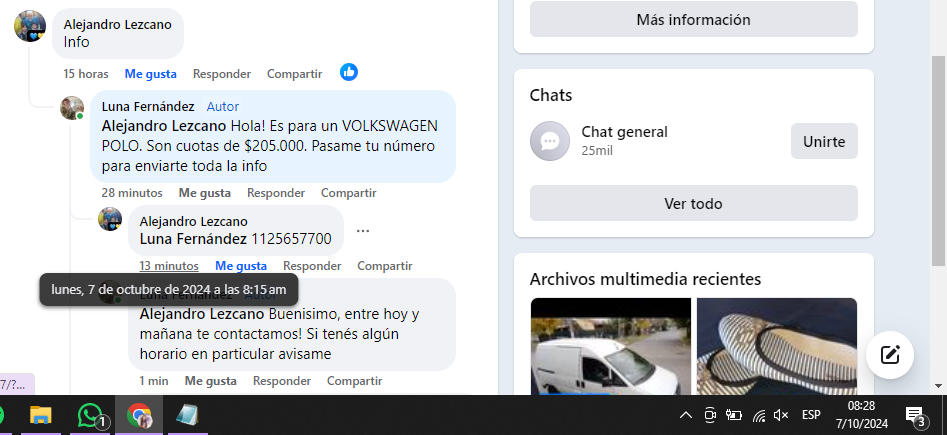The image size is (947, 435).
Task: Open three-dot options for phone number comment
Action: pos(362,231)
